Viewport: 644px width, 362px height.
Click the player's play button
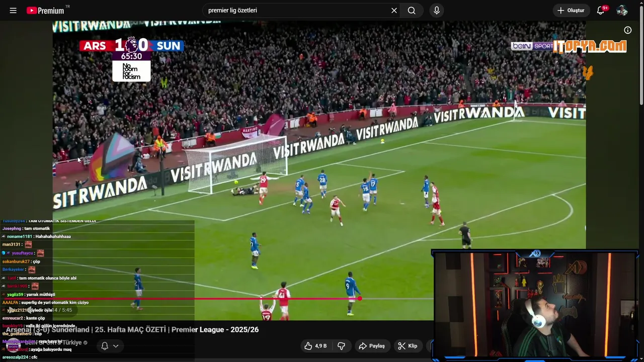(x=11, y=310)
